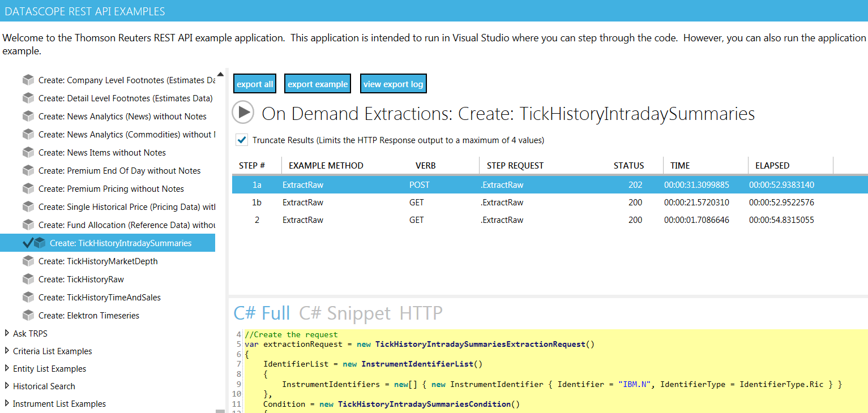Click cube icon beside TickHistoryTimeAndSales
868x413 pixels.
tap(28, 298)
